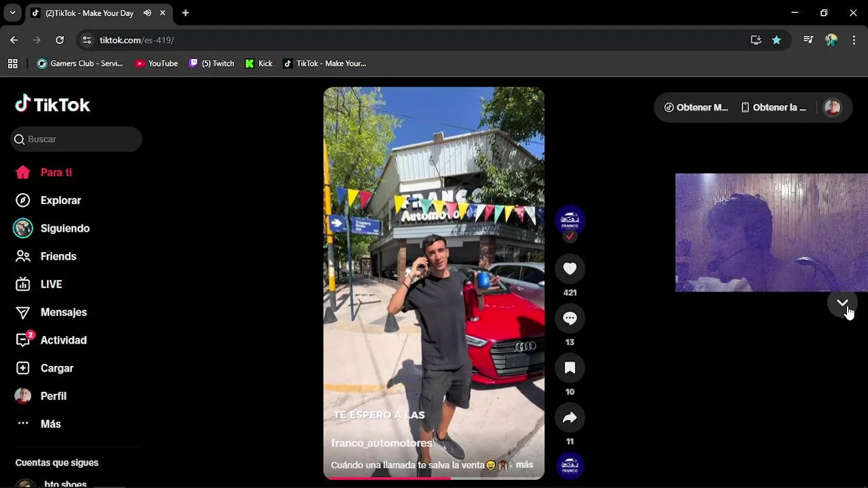Seek on the video progress bar
Viewport: 868px width, 488px height.
(434, 478)
